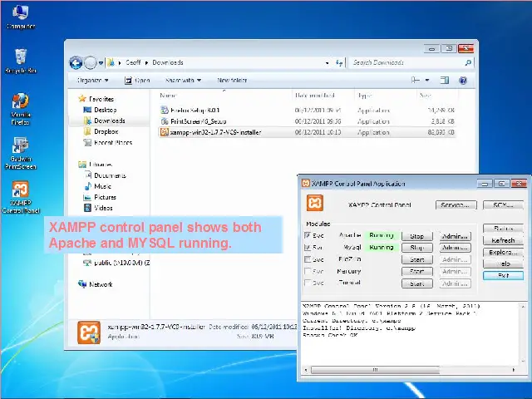This screenshot has width=532, height=399.
Task: Click the change view icon in explorer toolbar
Action: (x=416, y=80)
